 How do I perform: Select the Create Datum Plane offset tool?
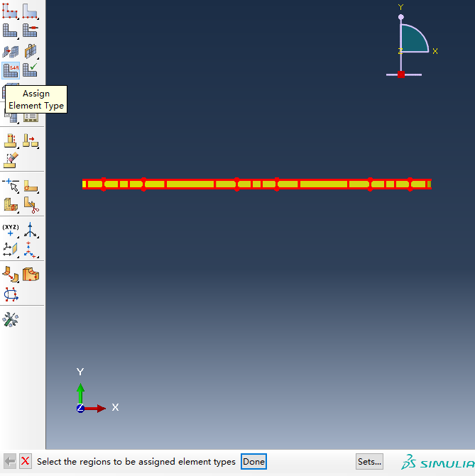coord(11,250)
